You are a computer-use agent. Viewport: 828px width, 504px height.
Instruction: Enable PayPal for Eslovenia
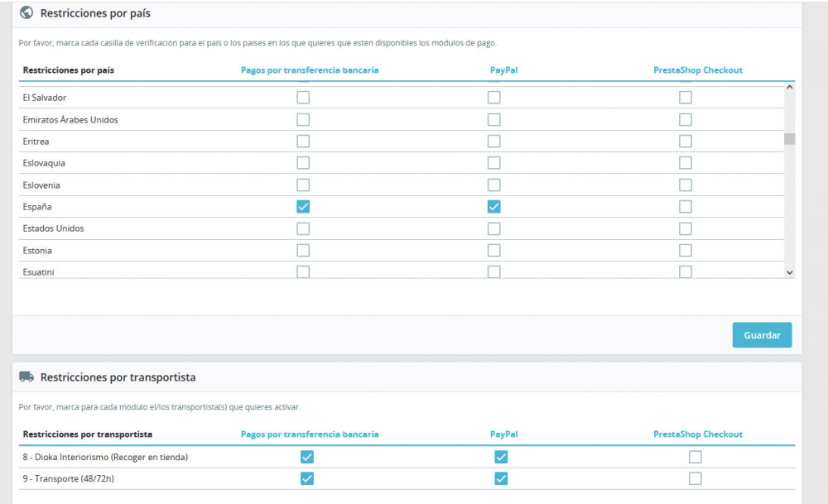coord(493,185)
